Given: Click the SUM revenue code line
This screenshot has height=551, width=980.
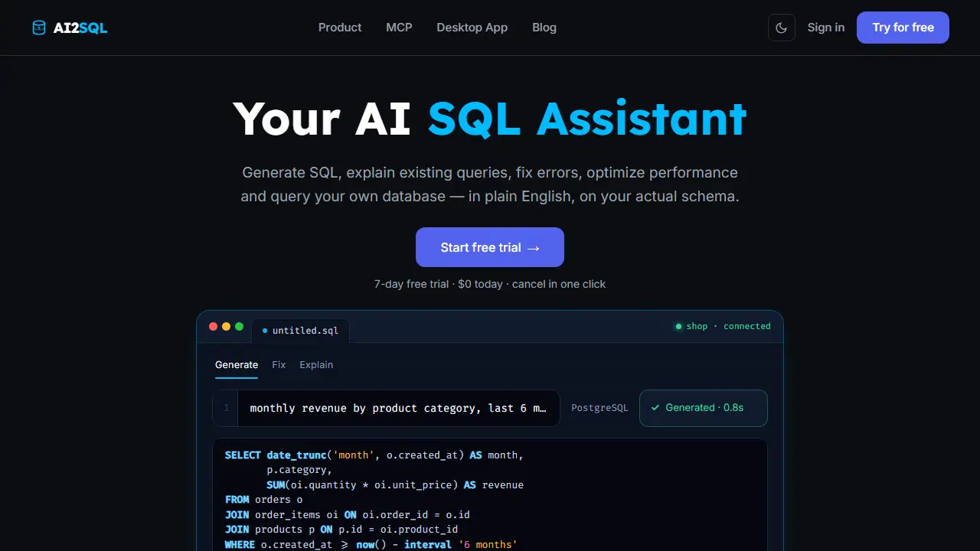Looking at the screenshot, I should [395, 484].
